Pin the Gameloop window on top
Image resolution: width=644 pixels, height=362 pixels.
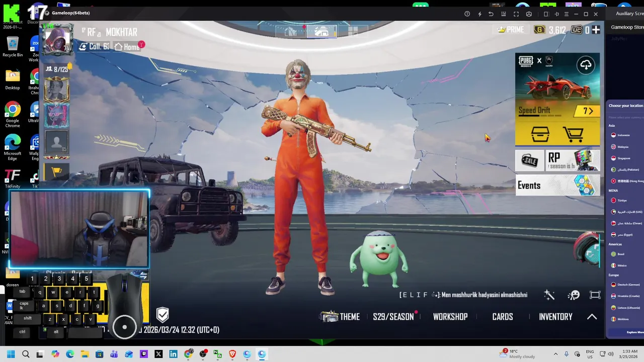[556, 14]
